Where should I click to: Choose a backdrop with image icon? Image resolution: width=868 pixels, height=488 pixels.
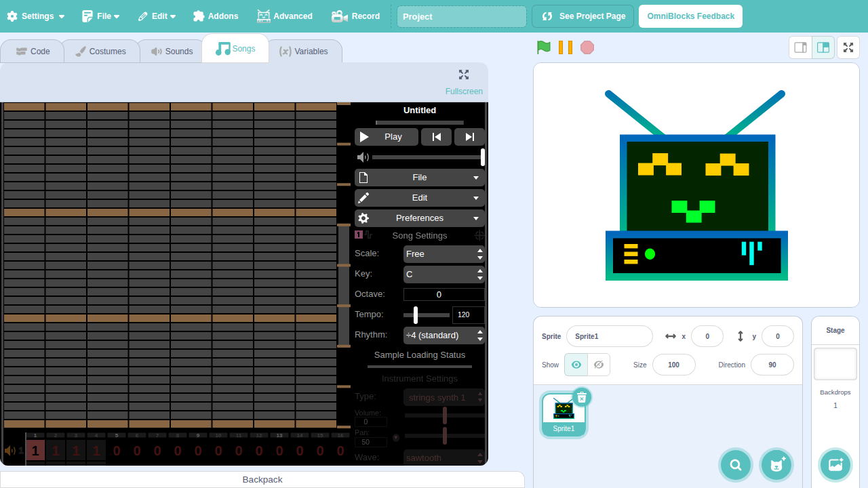835,465
